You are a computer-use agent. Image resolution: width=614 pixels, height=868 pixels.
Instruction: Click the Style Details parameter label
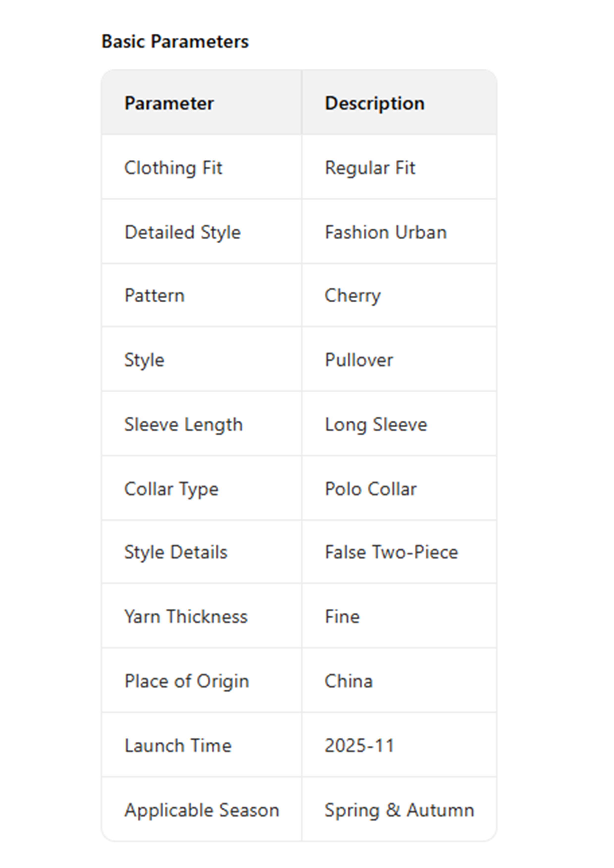coord(176,552)
